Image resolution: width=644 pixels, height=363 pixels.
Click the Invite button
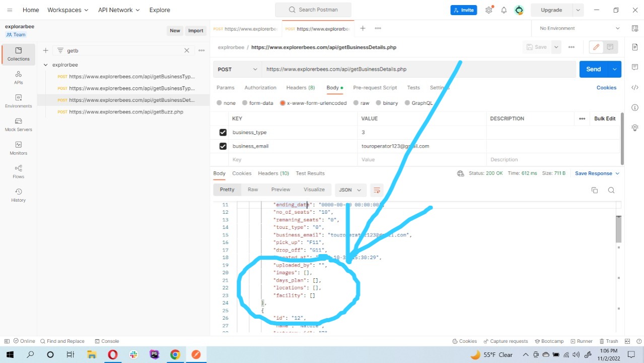coord(464,10)
